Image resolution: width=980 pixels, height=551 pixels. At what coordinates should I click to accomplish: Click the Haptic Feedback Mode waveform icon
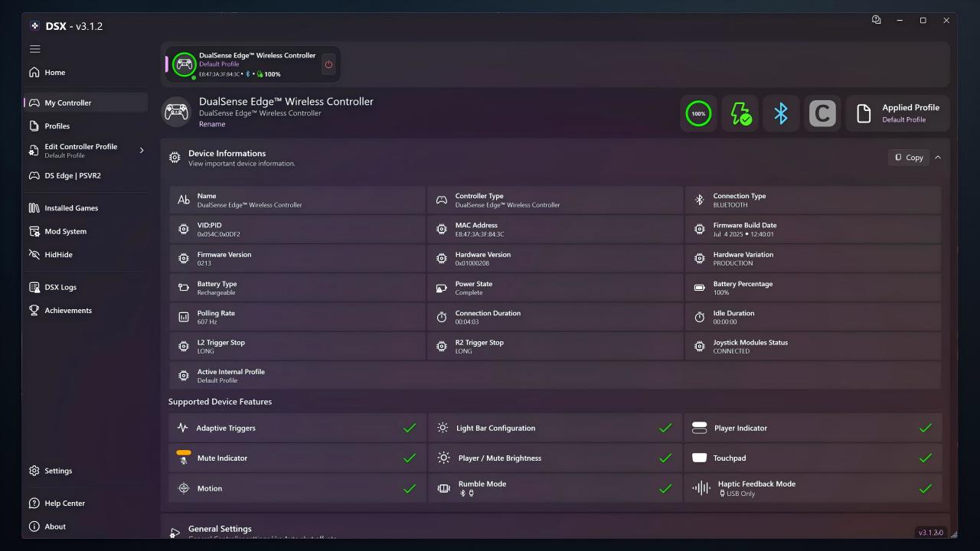point(701,488)
